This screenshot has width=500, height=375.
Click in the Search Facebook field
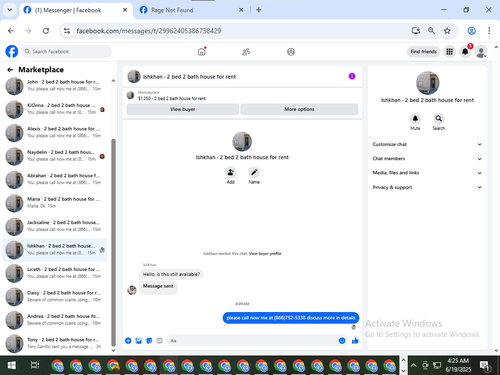pyautogui.click(x=66, y=52)
